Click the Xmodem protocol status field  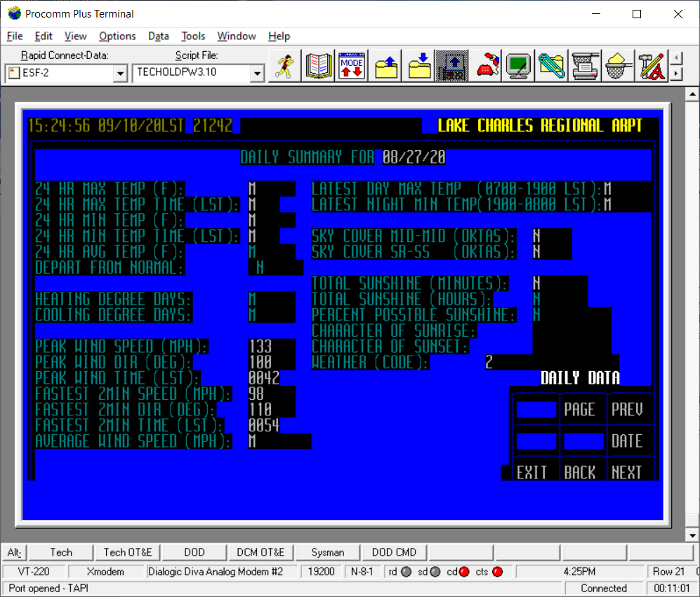point(105,572)
